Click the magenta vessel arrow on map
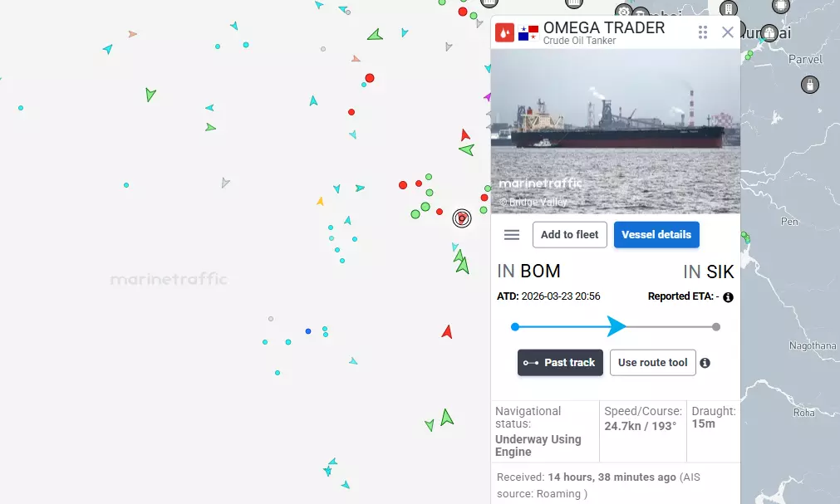The height and width of the screenshot is (504, 840). [488, 97]
